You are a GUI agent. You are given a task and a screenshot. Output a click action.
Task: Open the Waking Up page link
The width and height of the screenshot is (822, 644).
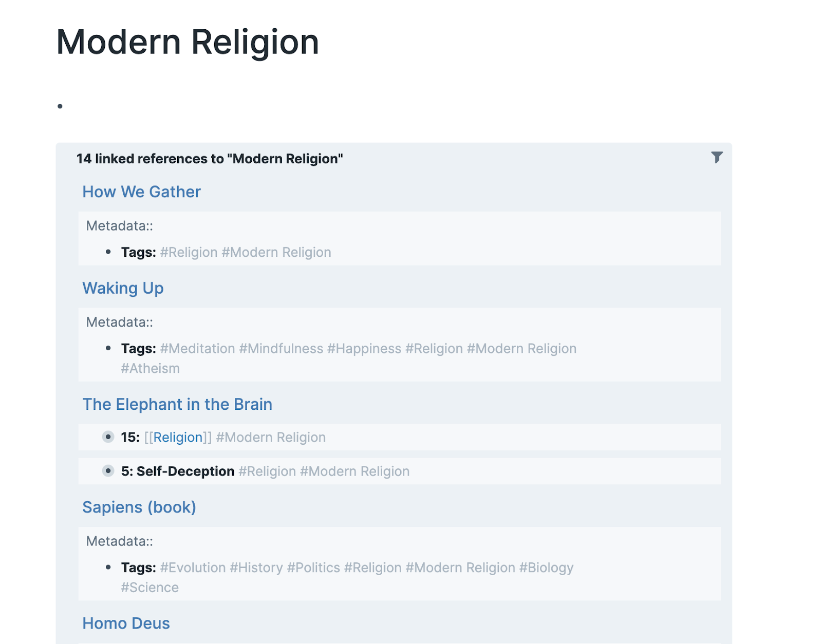coord(123,288)
